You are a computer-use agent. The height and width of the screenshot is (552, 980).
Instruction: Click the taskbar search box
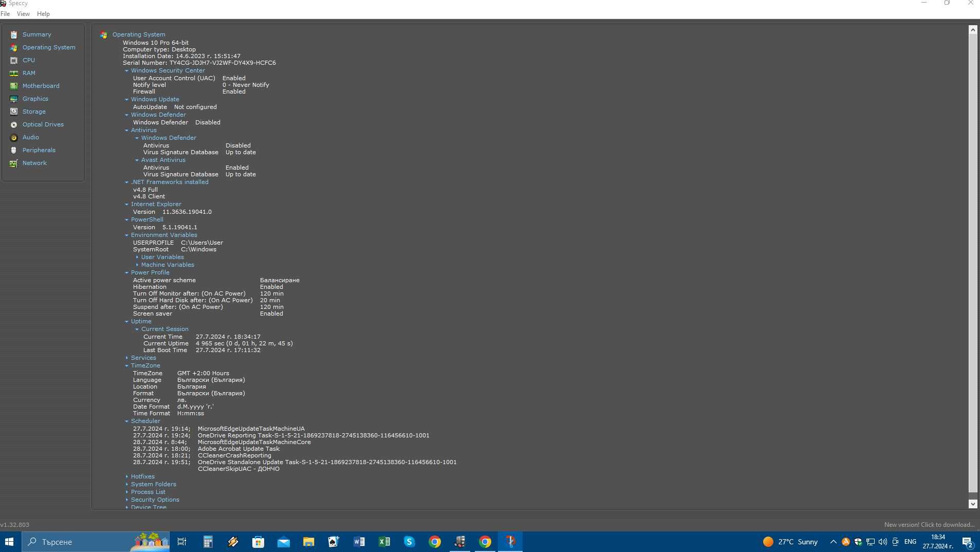[x=96, y=542]
